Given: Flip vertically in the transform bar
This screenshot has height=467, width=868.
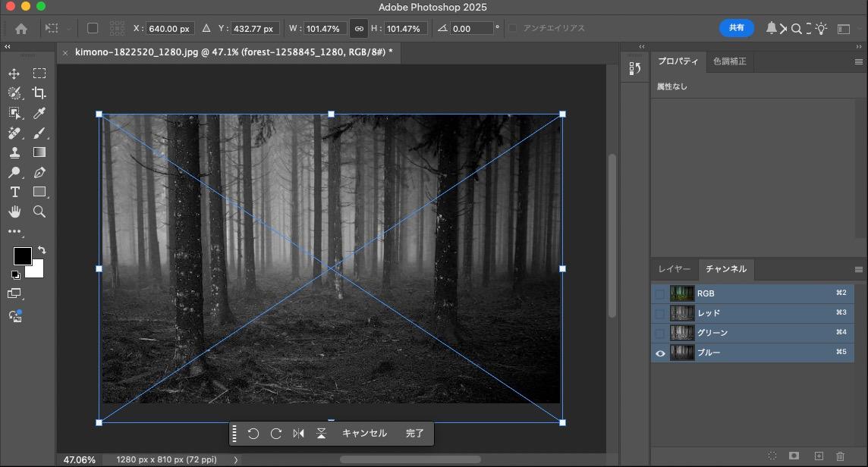Looking at the screenshot, I should [x=321, y=434].
